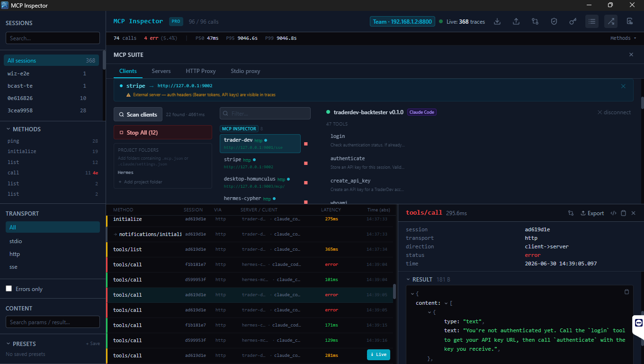Filter by the ping method
Screen dimensions: 644x364
click(x=53, y=141)
